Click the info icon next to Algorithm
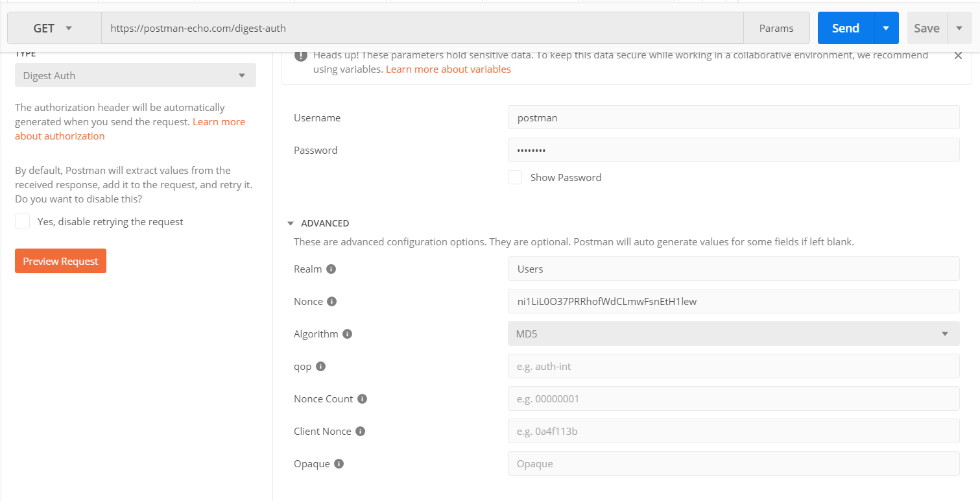The height and width of the screenshot is (501, 980). [348, 334]
